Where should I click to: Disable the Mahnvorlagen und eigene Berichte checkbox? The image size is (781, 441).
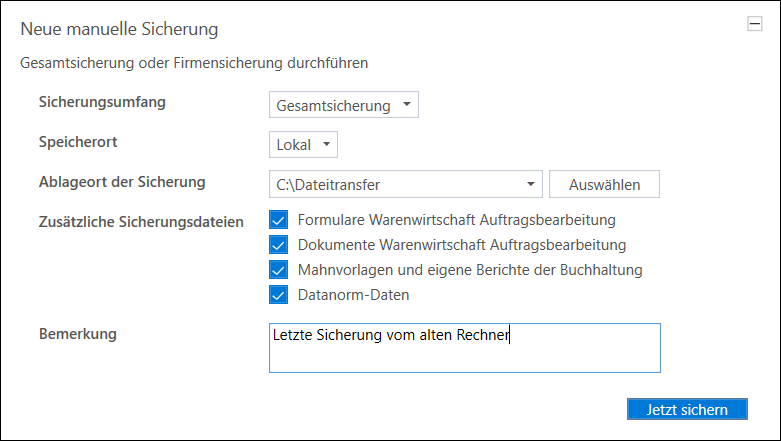pos(278,269)
